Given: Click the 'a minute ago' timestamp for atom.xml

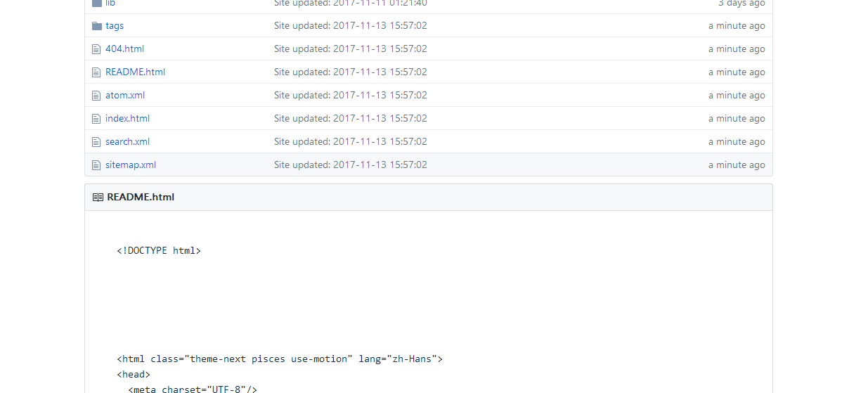Looking at the screenshot, I should 737,96.
